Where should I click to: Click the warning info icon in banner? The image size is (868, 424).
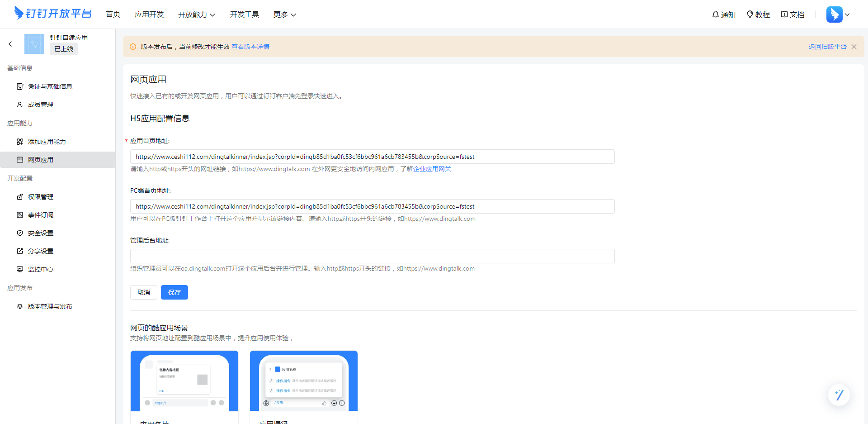tap(133, 47)
